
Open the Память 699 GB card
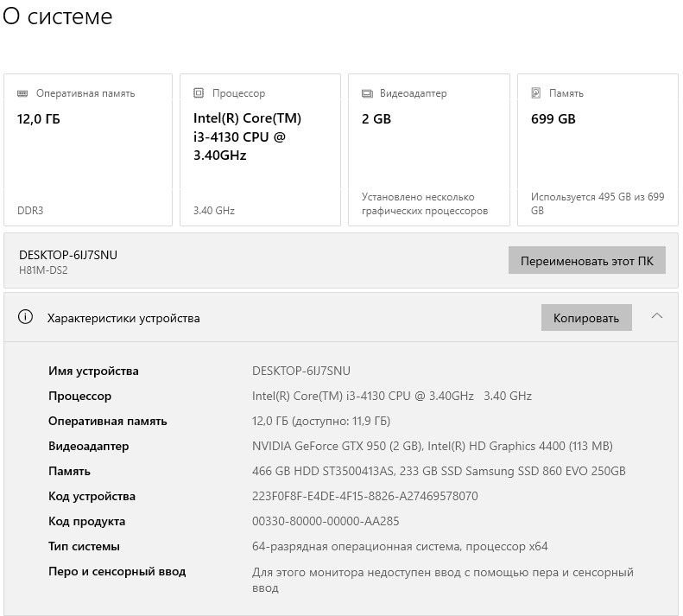point(598,150)
